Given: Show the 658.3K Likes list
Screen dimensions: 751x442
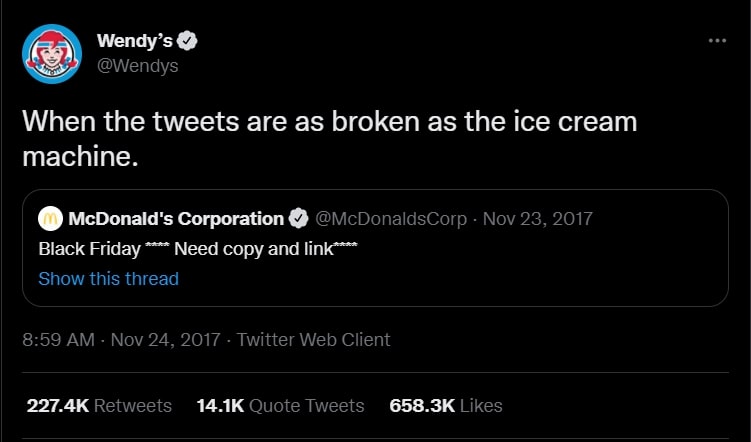Looking at the screenshot, I should tap(445, 405).
